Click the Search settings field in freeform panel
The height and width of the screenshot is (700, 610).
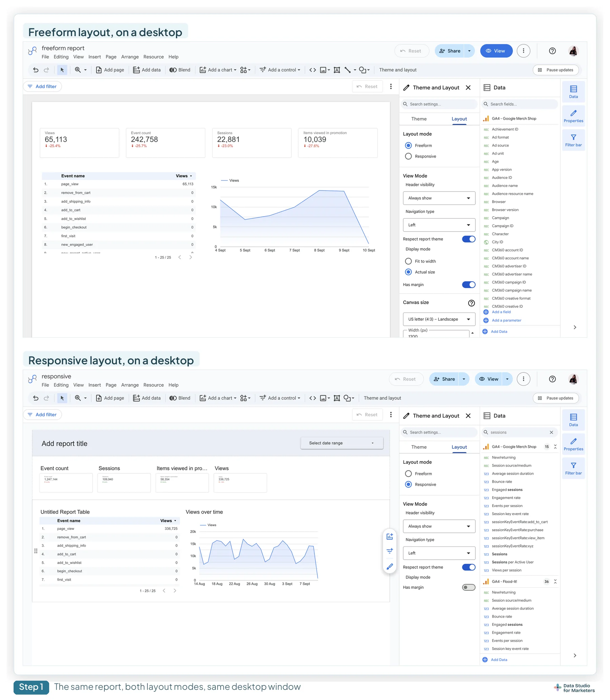pyautogui.click(x=439, y=104)
